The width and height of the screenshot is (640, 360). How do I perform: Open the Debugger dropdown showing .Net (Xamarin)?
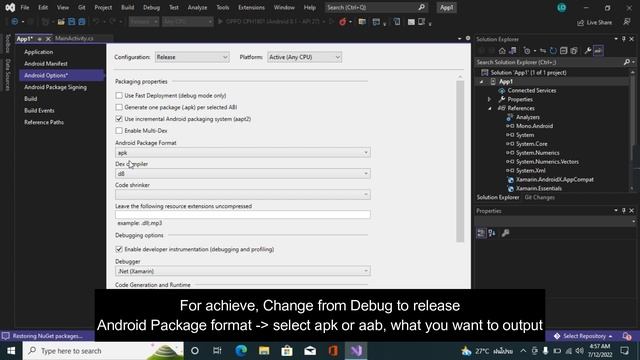point(242,271)
